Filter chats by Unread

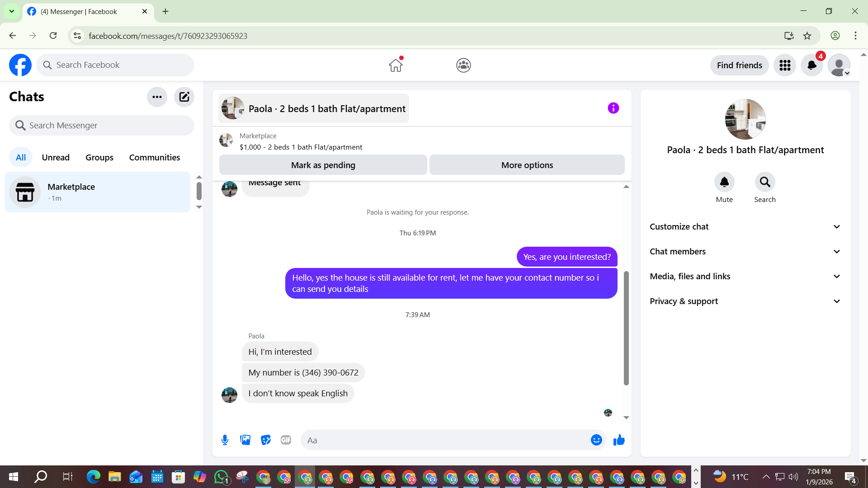click(56, 157)
